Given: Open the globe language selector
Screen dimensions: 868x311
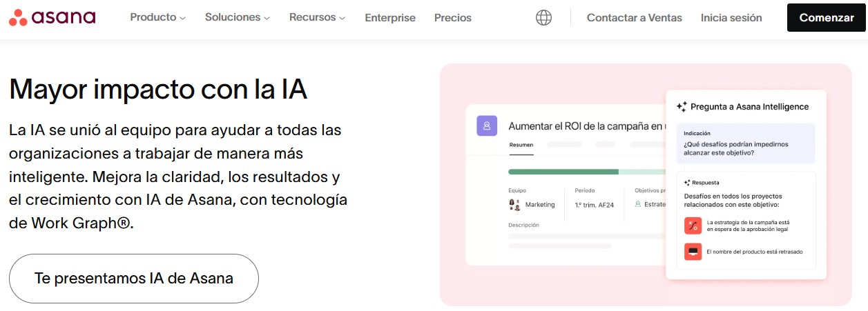Looking at the screenshot, I should coord(543,18).
